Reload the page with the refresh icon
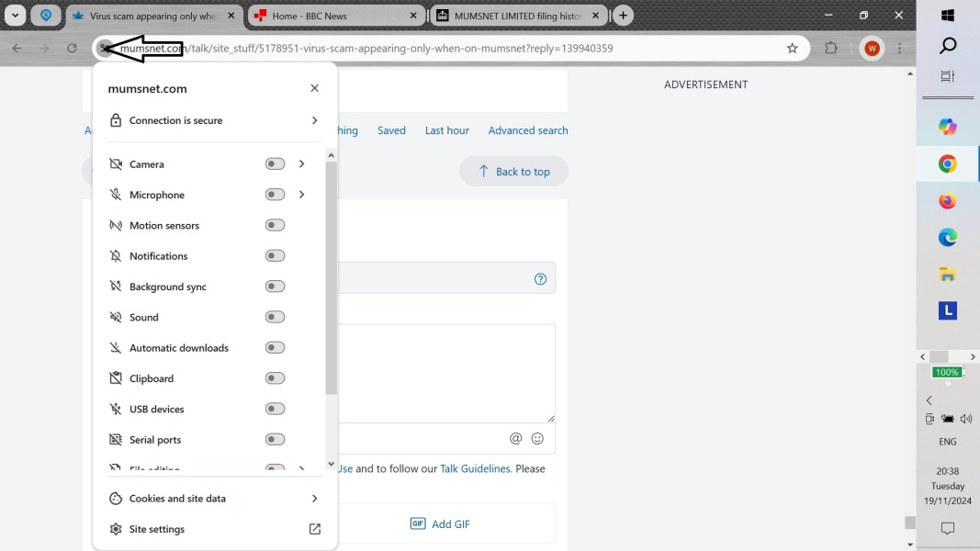980x551 pixels. tap(72, 49)
